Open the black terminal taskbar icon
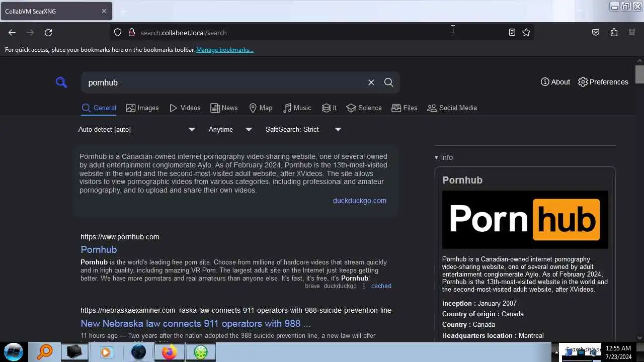644x362 pixels. click(x=74, y=352)
